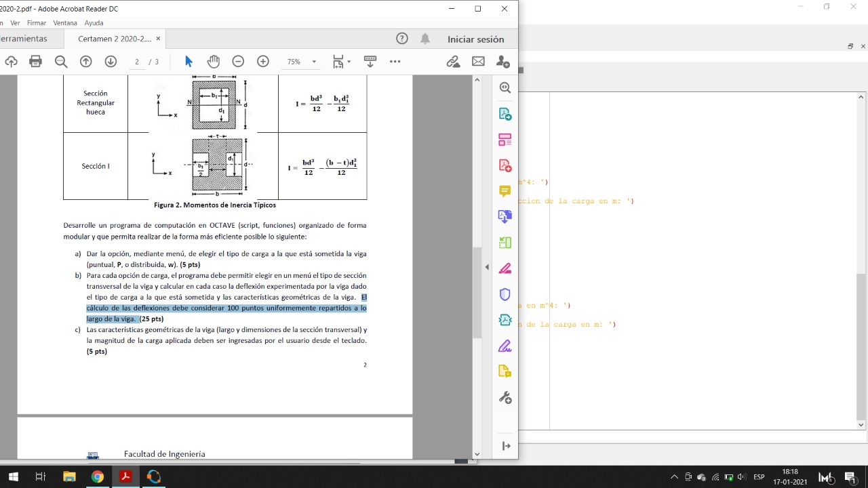Click the fit page width icon
This screenshot has width=868, height=488.
(338, 62)
